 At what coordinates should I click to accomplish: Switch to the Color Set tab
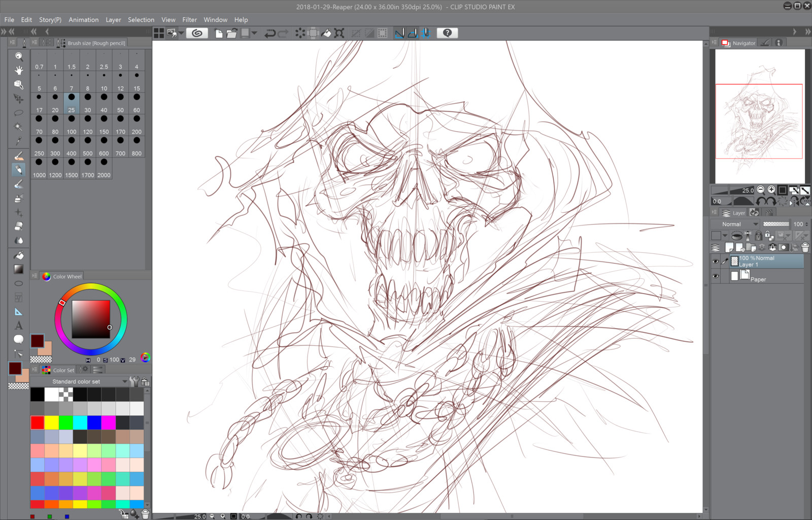(x=58, y=370)
